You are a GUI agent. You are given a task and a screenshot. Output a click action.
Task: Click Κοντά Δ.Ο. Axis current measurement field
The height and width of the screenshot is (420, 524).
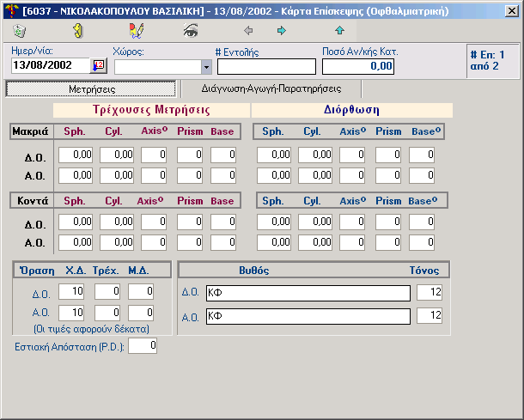[154, 222]
